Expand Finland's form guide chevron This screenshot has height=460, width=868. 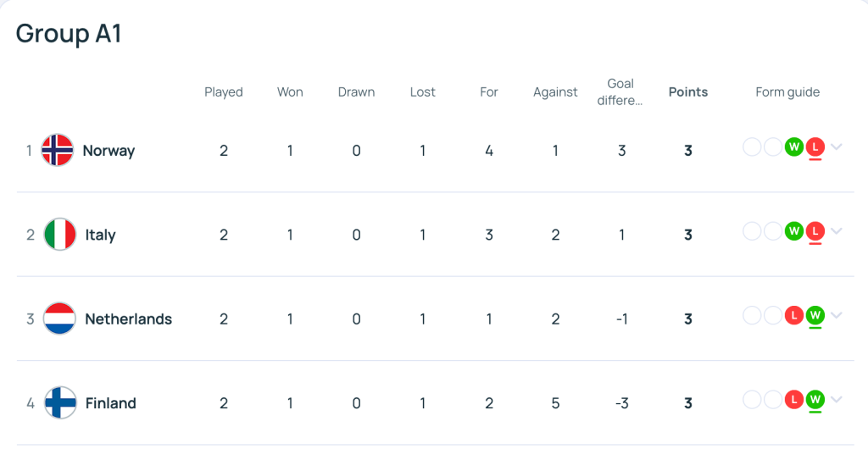point(837,400)
